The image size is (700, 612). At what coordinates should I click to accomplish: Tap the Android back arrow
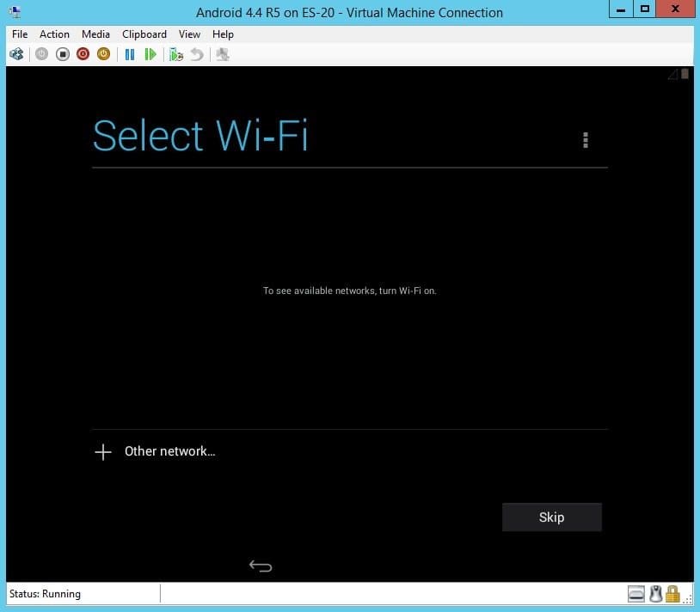[261, 566]
